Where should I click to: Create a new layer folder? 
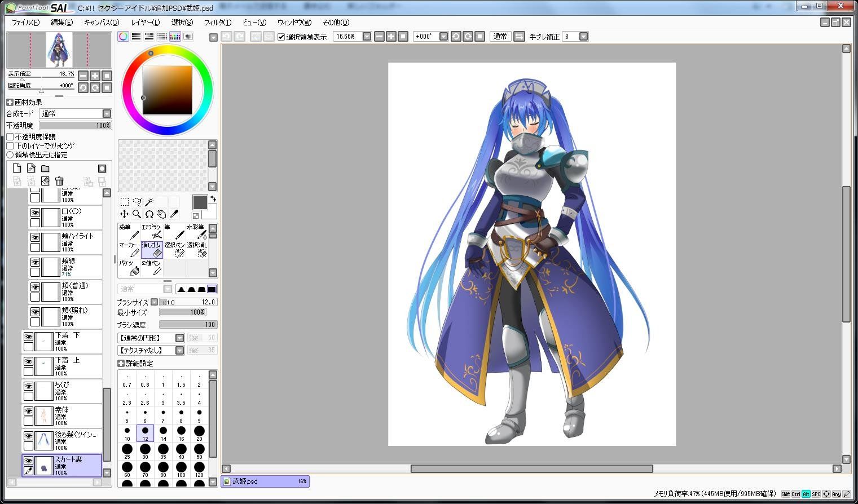(x=45, y=169)
